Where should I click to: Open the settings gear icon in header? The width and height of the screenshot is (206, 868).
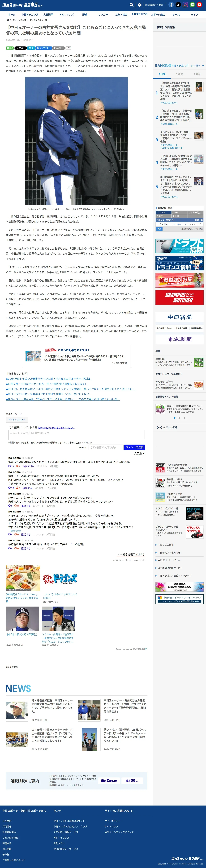click(x=139, y=5)
